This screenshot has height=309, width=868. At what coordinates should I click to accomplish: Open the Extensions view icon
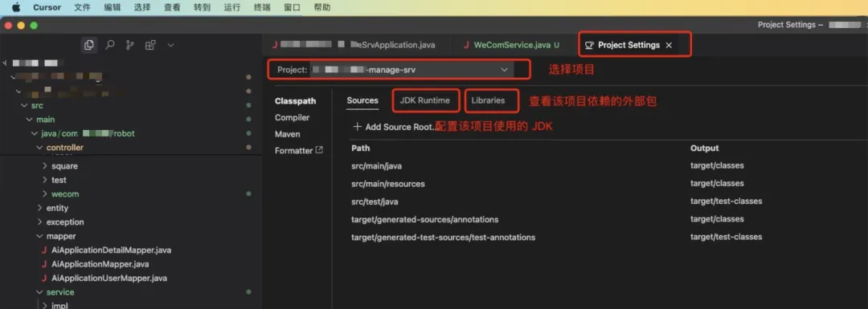150,45
